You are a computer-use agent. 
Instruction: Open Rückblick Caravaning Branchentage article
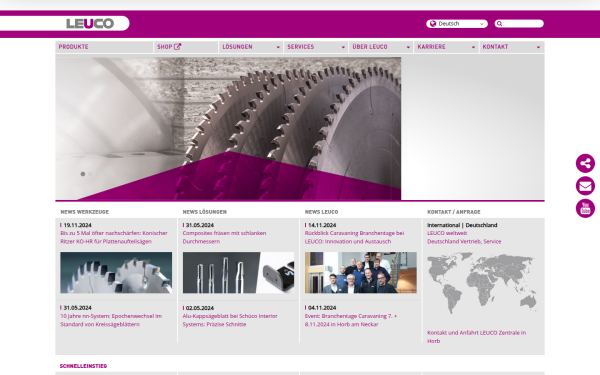click(354, 237)
